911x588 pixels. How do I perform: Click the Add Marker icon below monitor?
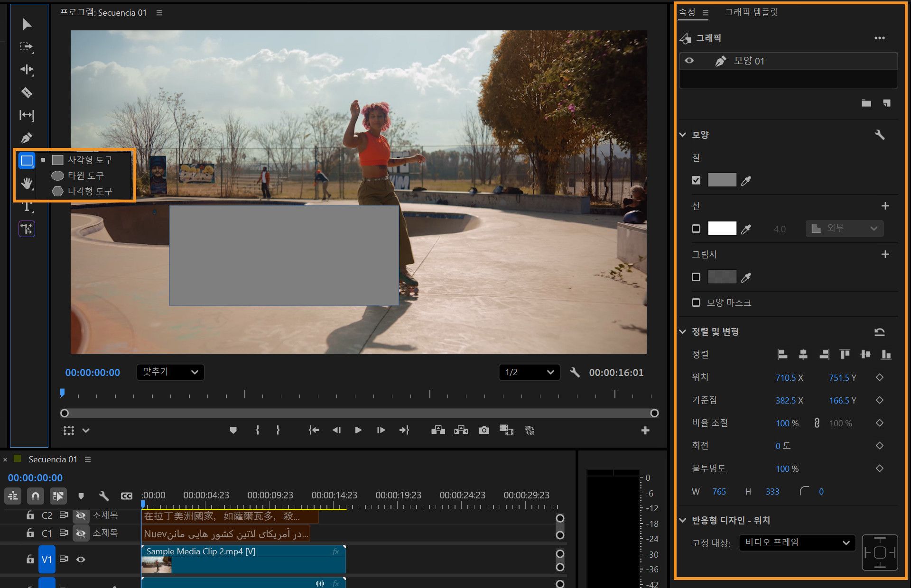coord(233,430)
